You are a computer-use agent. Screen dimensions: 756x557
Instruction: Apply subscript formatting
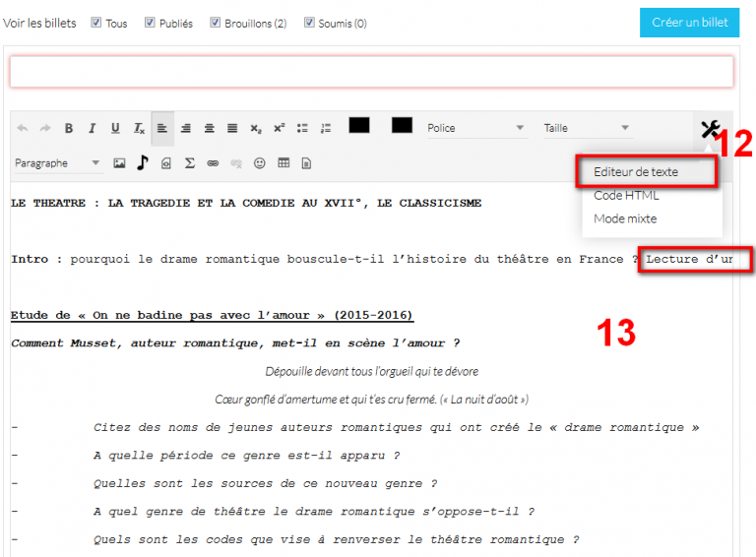(x=256, y=129)
